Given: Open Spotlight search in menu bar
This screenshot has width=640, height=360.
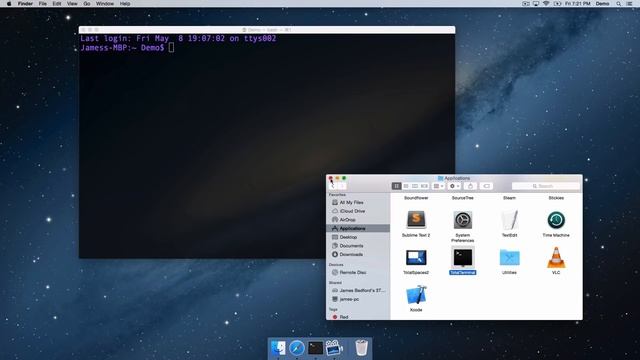Looking at the screenshot, I should 619,4.
